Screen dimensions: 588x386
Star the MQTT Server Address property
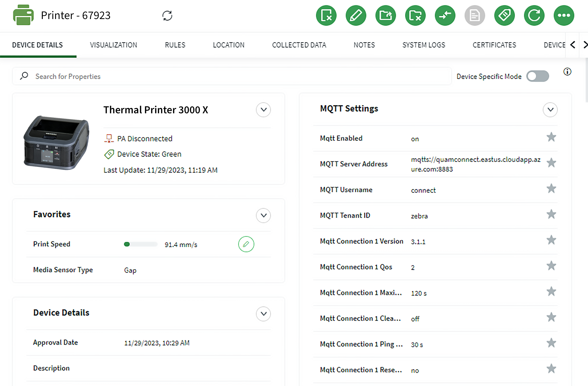click(551, 163)
